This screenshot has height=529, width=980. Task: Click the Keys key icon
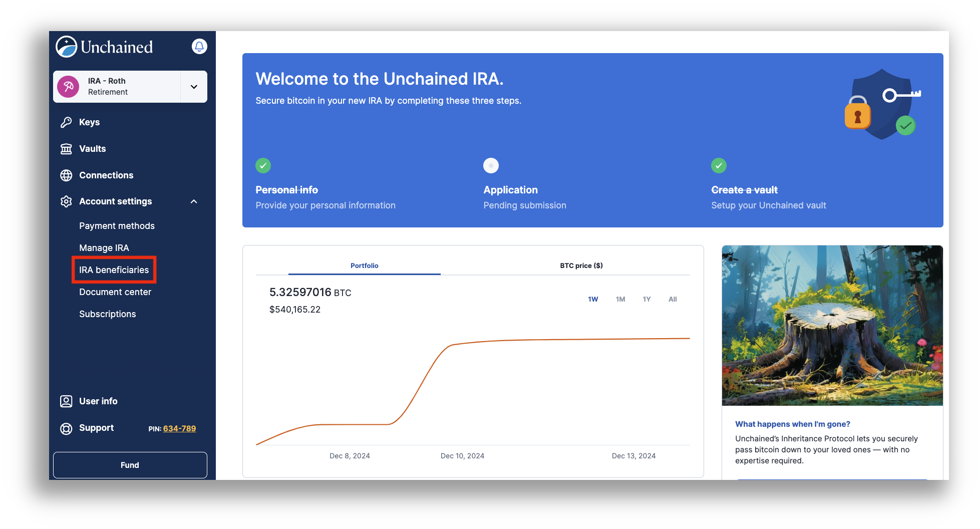tap(66, 122)
